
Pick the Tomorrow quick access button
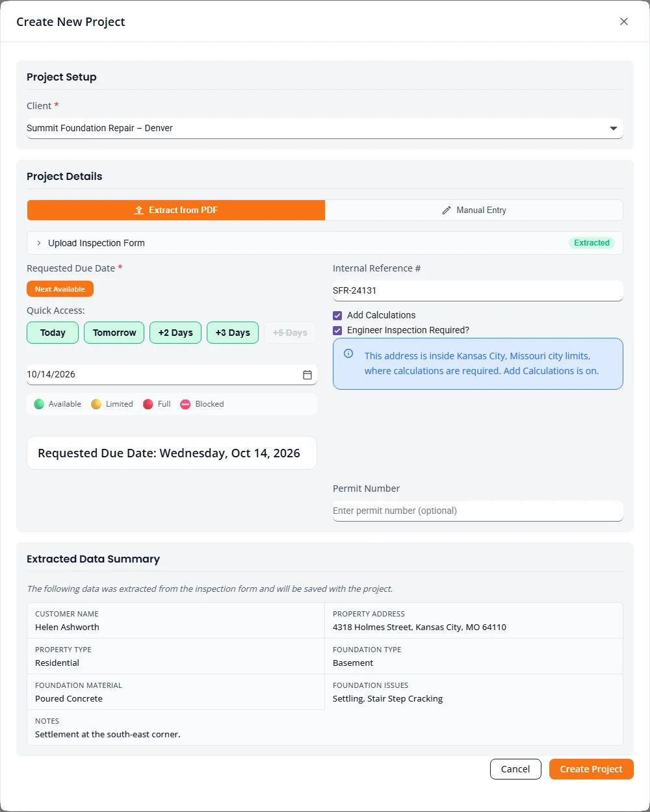[x=114, y=333]
